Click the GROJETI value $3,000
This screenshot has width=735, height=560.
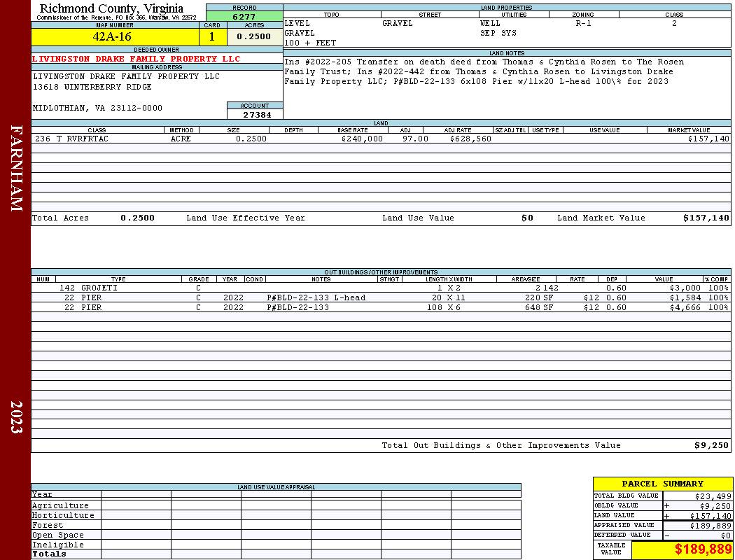(685, 288)
